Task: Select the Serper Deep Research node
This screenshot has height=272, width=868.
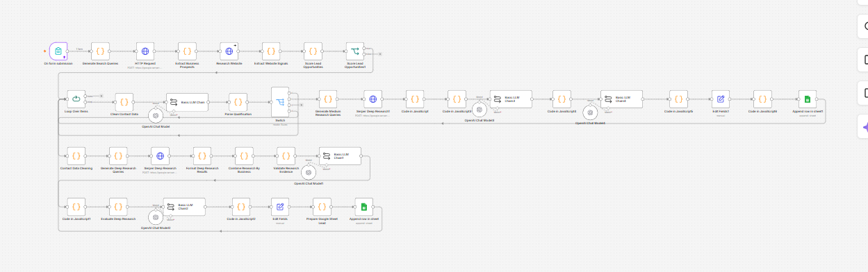Action: (x=160, y=156)
